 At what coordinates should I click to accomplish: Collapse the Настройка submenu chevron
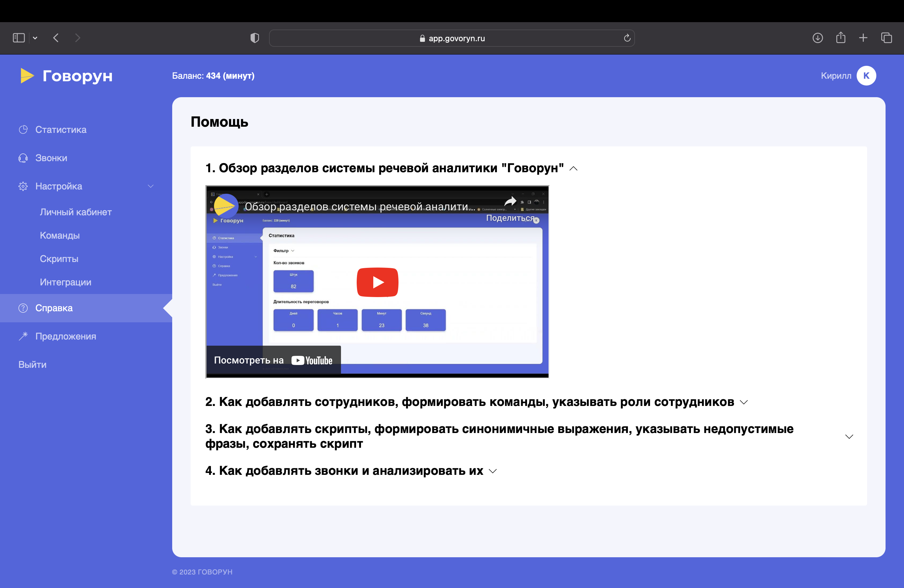pyautogui.click(x=150, y=186)
